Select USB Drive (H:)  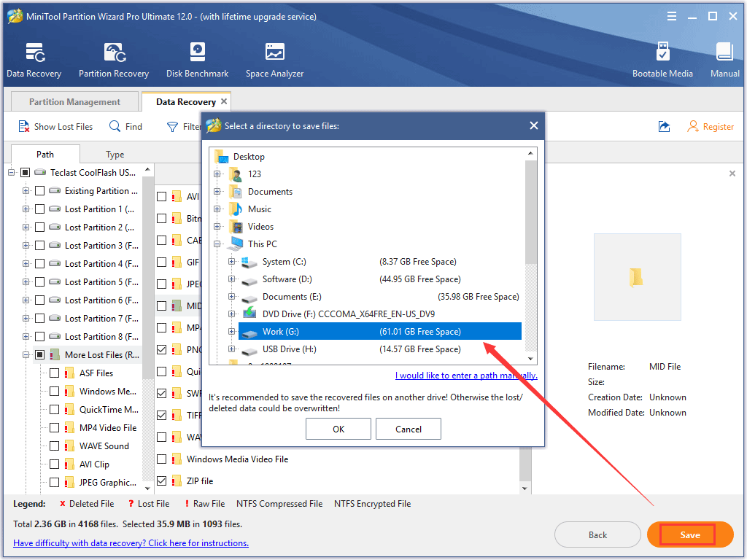[289, 349]
